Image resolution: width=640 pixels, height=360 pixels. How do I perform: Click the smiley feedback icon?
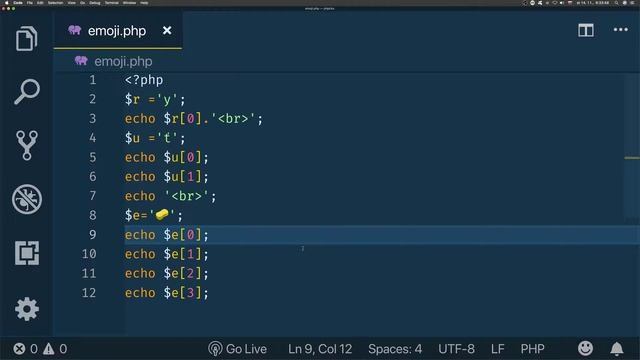[x=585, y=348]
